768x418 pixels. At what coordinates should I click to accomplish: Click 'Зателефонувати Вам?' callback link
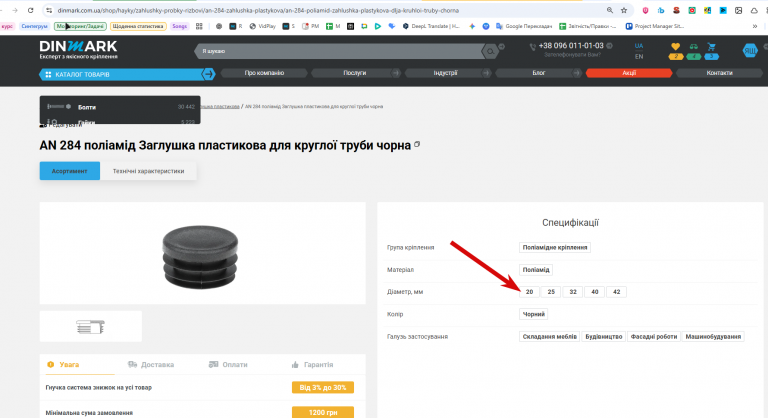(x=572, y=55)
